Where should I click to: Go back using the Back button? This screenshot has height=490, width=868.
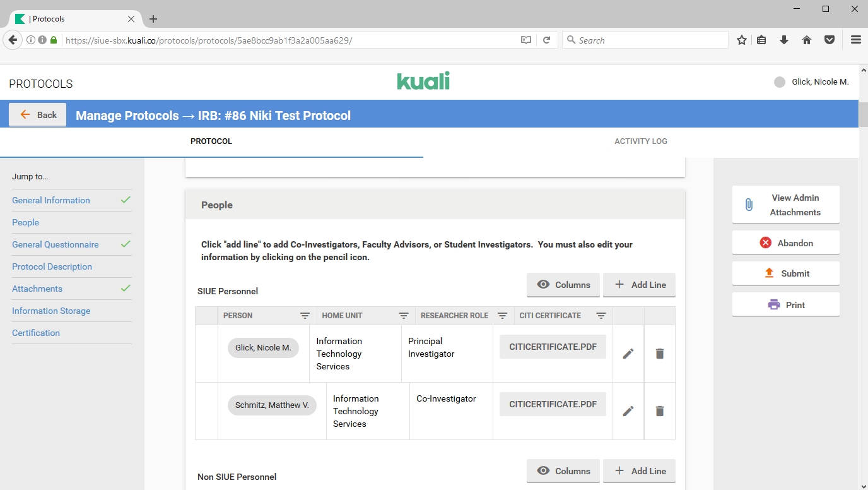38,115
